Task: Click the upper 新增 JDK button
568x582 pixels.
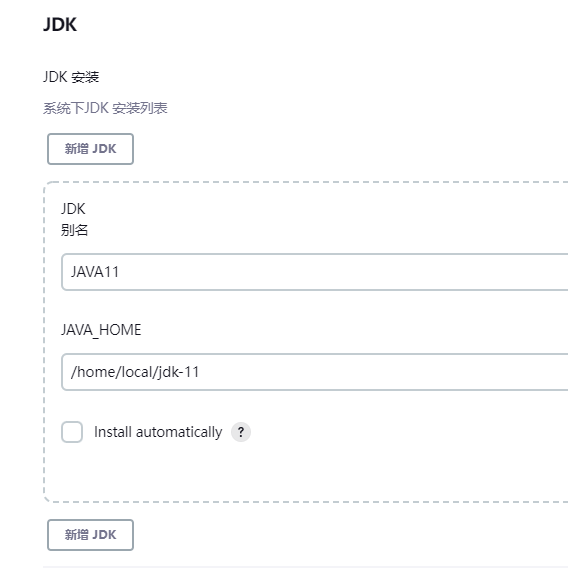Action: click(90, 149)
